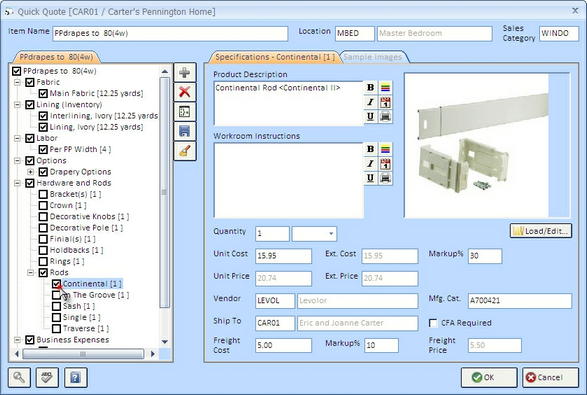This screenshot has height=395, width=587.
Task: Open the Quantity unit dropdown
Action: pos(331,234)
